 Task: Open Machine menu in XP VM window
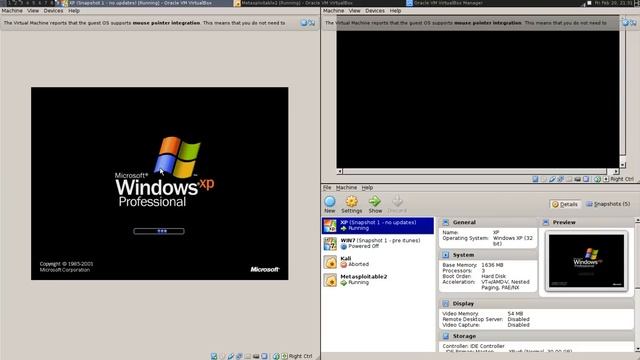[12, 11]
